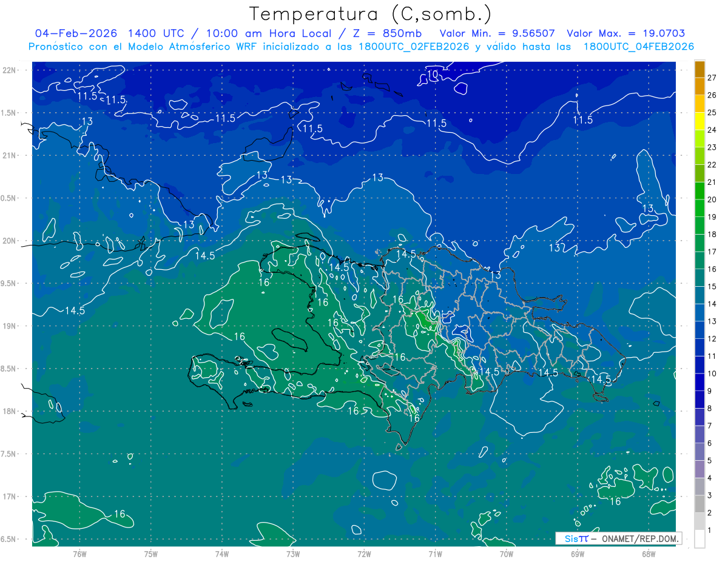Screen dimensions: 728x562
Task: Click the '75W' longitude axis label
Action: point(150,554)
